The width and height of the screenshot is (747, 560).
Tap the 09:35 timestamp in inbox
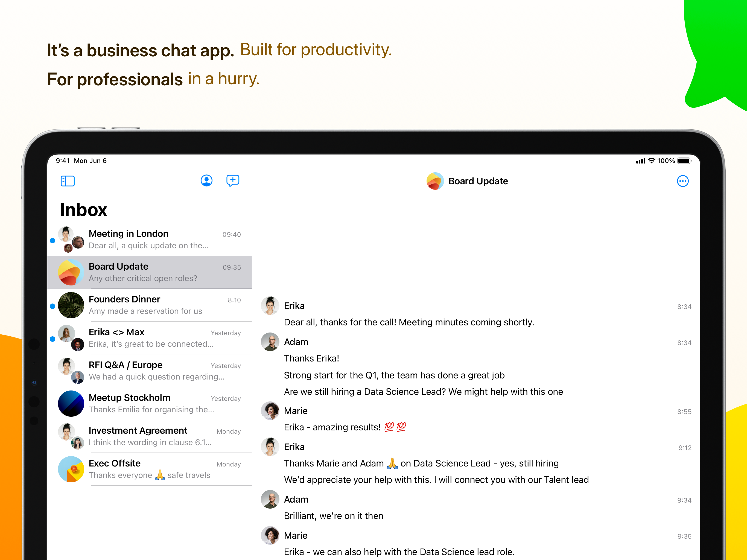(231, 267)
